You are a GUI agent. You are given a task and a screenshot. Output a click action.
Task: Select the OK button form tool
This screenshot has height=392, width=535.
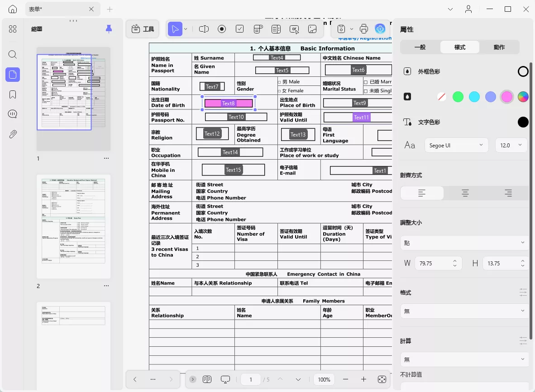coord(294,29)
